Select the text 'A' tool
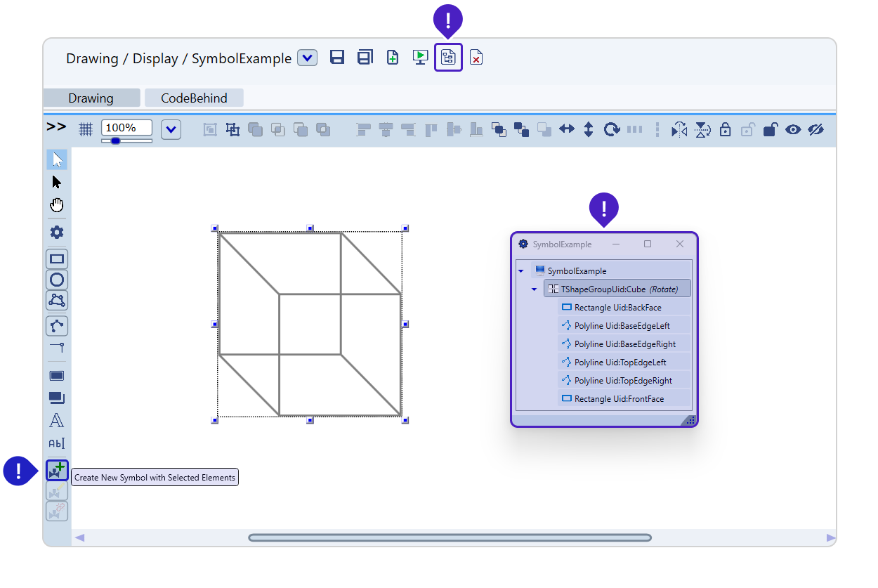The width and height of the screenshot is (878, 588). (57, 421)
